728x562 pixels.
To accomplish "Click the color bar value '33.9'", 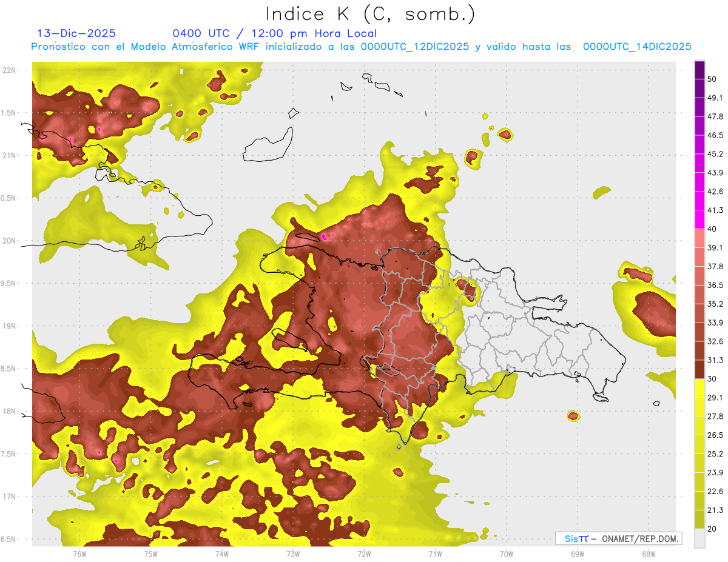I will click(x=715, y=323).
